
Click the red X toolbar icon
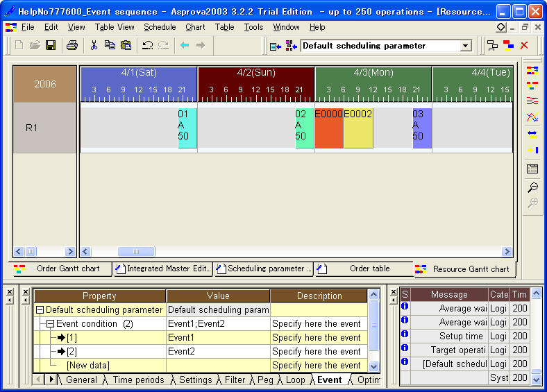click(x=524, y=45)
